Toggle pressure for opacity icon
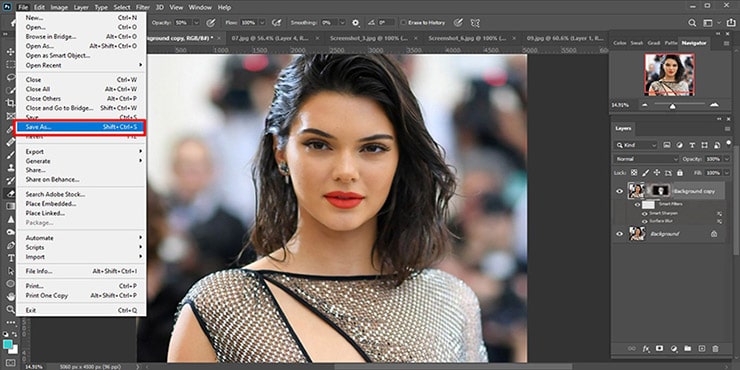The height and width of the screenshot is (370, 740). 210,23
